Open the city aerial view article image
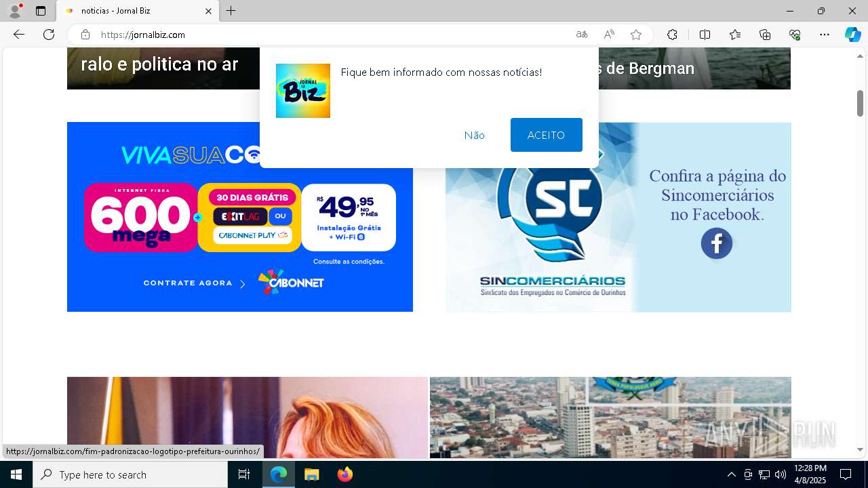 click(x=610, y=418)
